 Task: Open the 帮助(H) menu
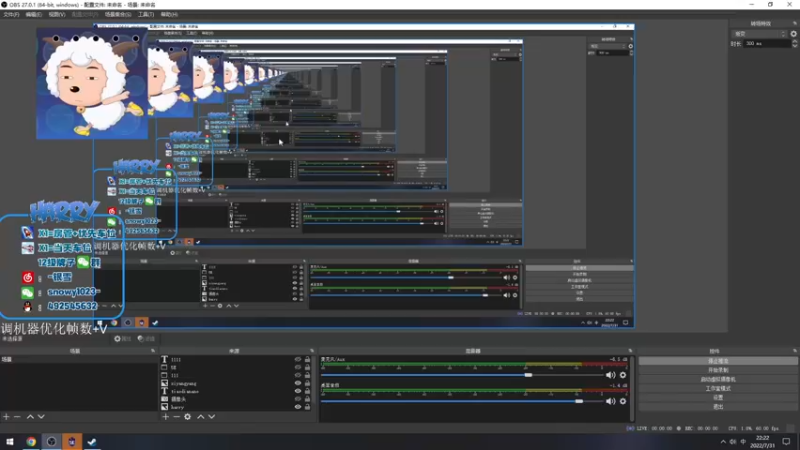169,14
